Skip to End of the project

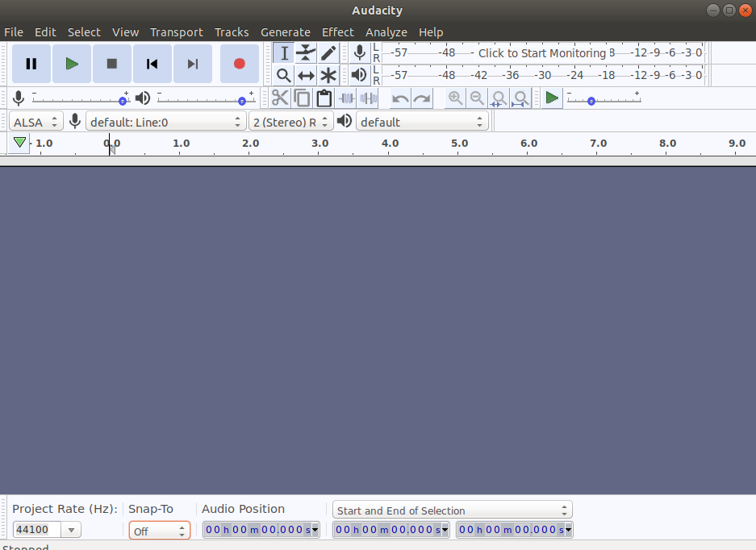193,64
